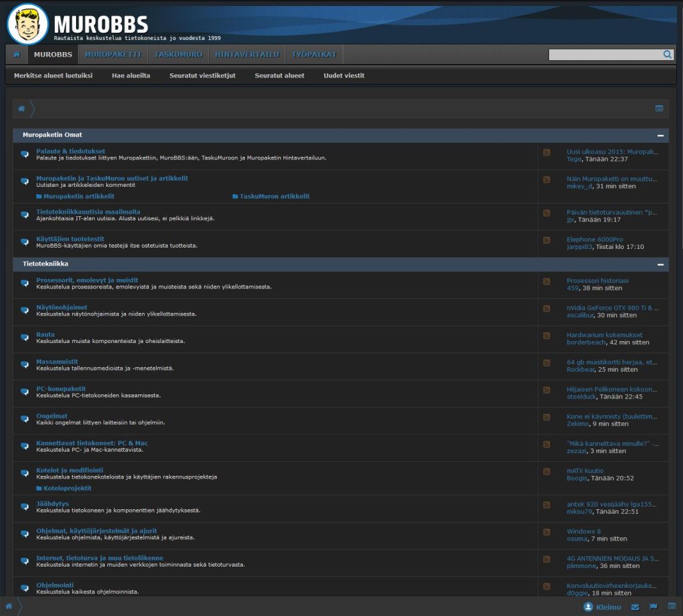This screenshot has height=616, width=683.
Task: Open user Rockbear's profile
Action: click(581, 369)
